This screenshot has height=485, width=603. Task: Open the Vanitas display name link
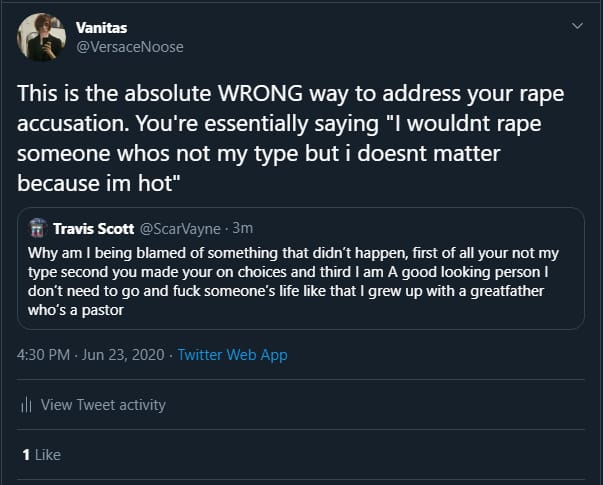101,28
